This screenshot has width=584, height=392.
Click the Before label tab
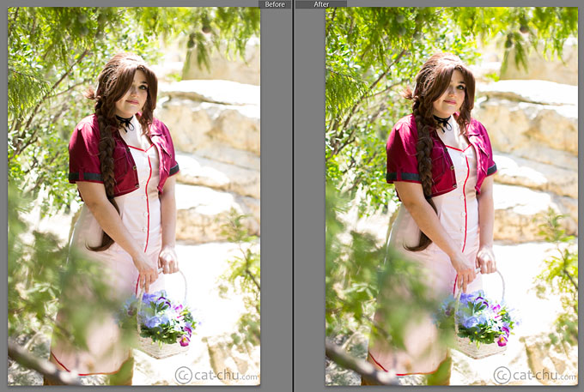click(x=275, y=4)
